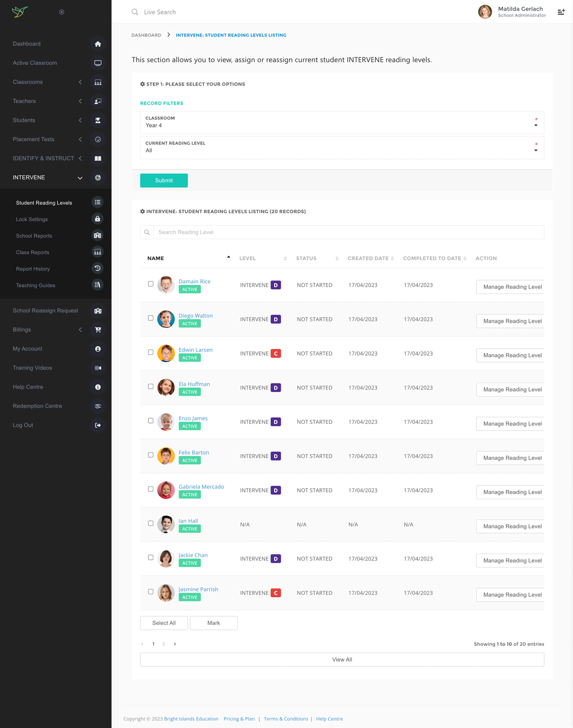Click the Dashboard home icon
Image resolution: width=573 pixels, height=728 pixels.
tap(98, 44)
